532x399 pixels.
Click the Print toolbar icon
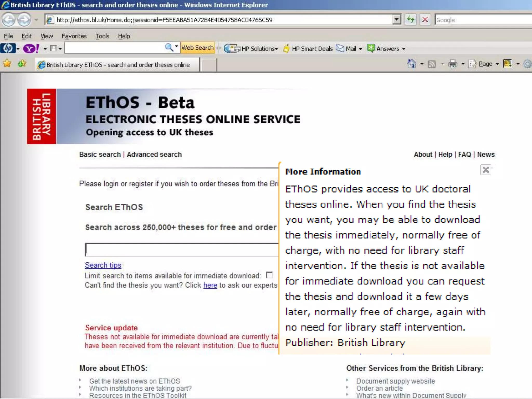(x=453, y=64)
